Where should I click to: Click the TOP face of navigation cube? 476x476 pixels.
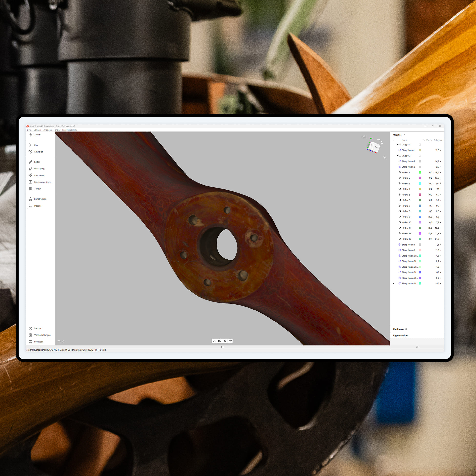(376, 147)
